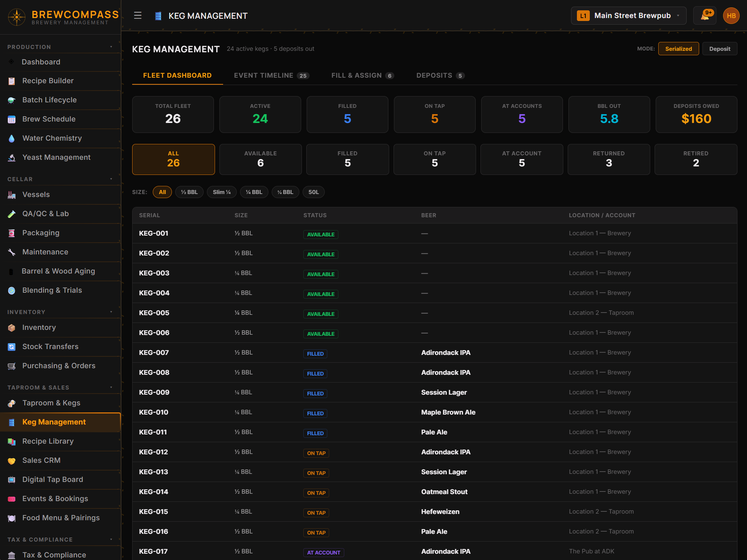Open Keg Management in the sidebar
The image size is (747, 560).
tap(60, 422)
